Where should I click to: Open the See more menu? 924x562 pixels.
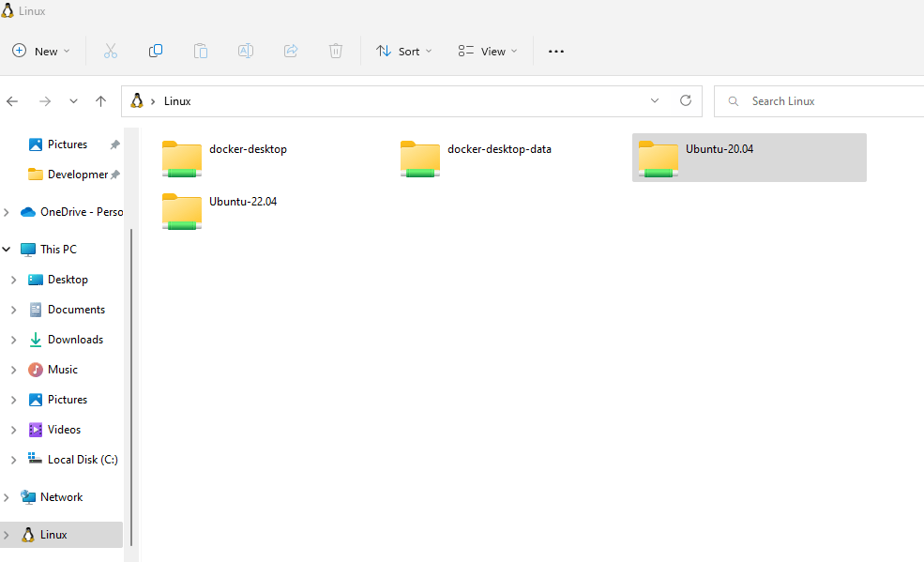click(555, 51)
